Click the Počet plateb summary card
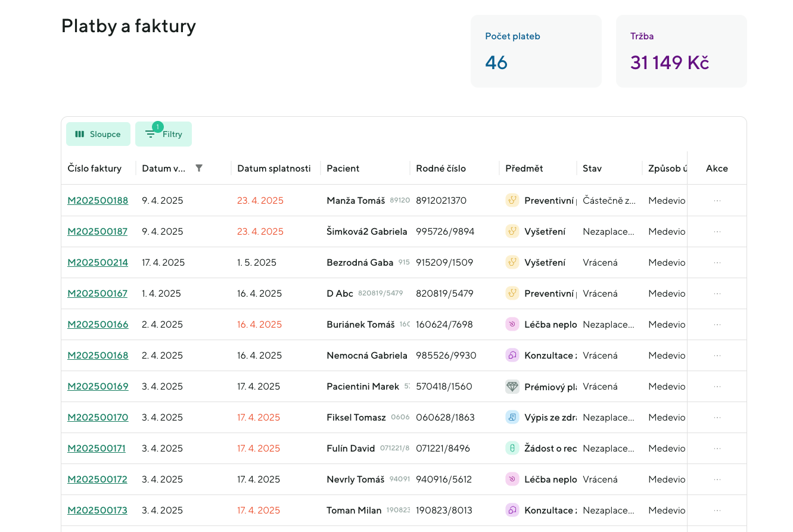The width and height of the screenshot is (793, 532). (536, 51)
